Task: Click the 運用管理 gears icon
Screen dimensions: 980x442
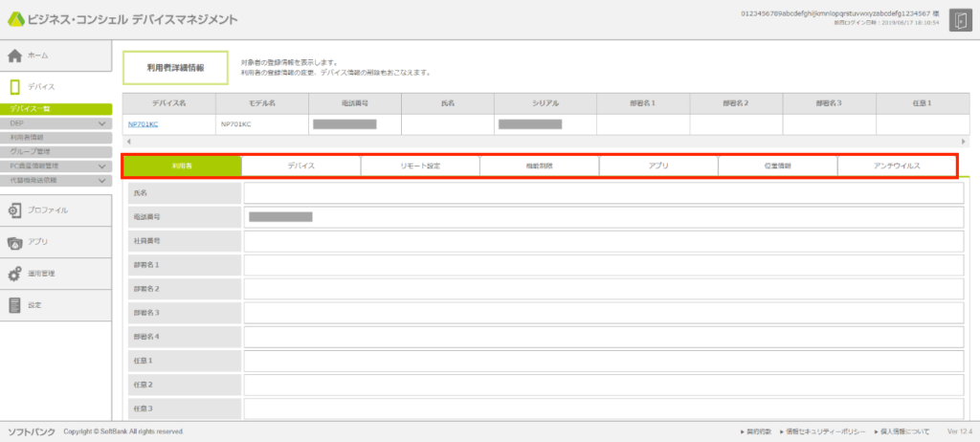Action: tap(15, 274)
